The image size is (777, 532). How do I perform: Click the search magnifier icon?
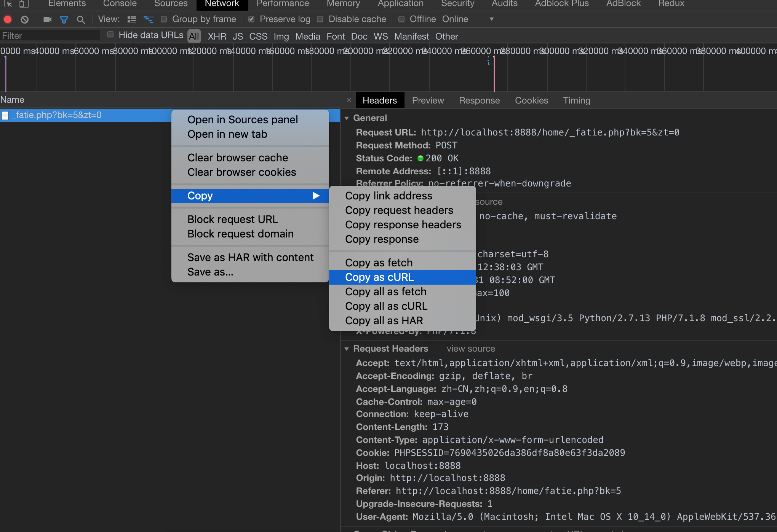(81, 19)
